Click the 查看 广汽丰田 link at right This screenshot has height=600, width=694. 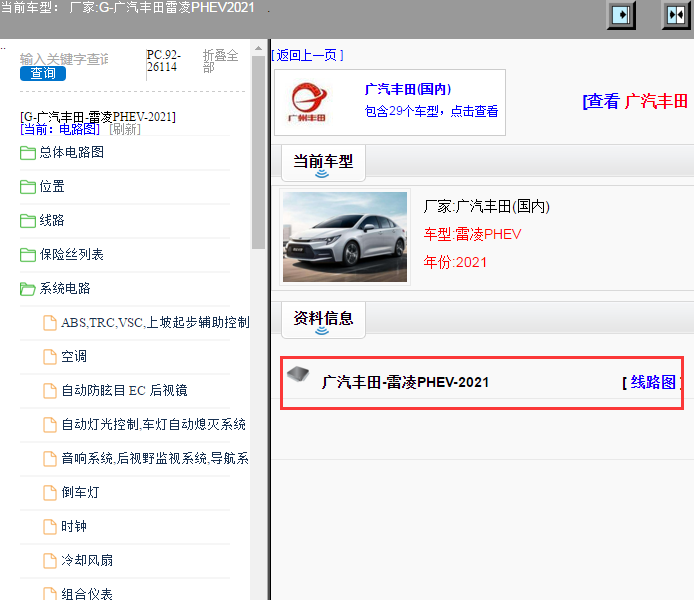(x=636, y=102)
